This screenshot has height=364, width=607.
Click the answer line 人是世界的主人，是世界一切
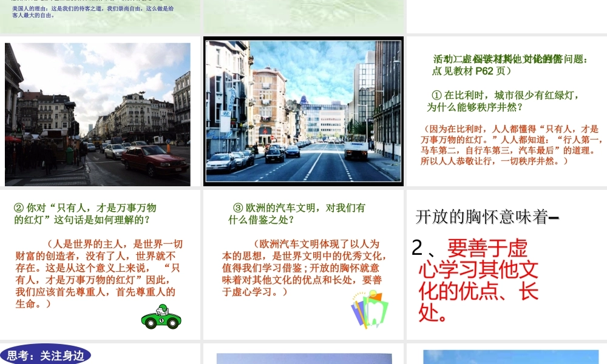click(x=115, y=244)
